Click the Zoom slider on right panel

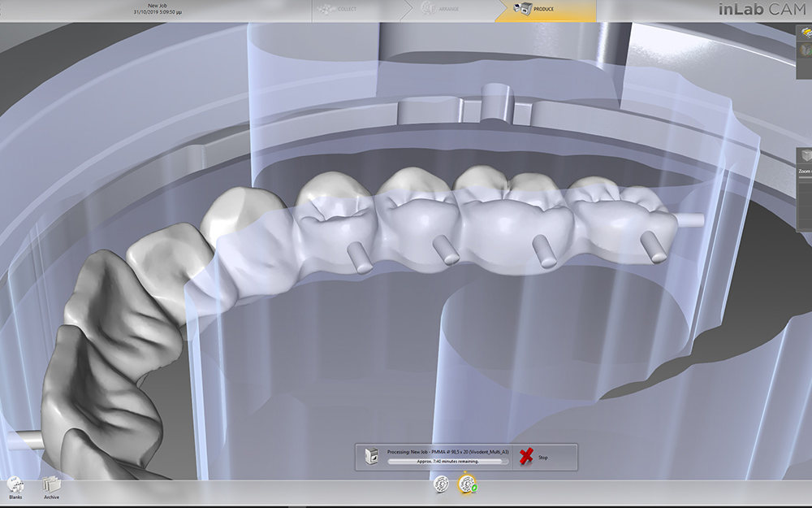[x=806, y=177]
